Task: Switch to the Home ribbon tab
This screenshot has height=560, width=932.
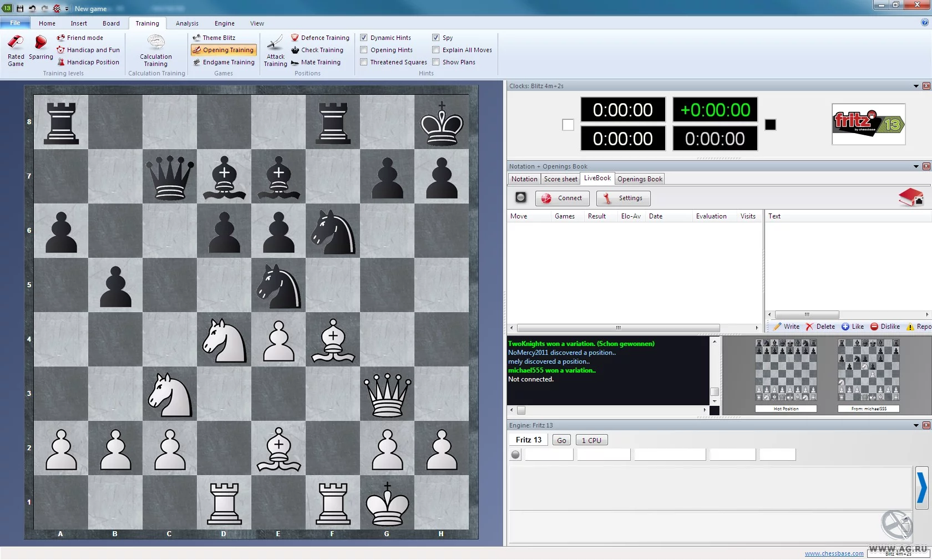Action: 47,23
